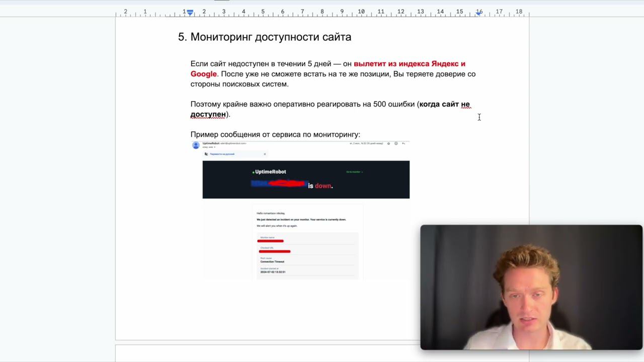This screenshot has width=644, height=362.
Task: Close the translate-to-Russian banner
Action: (265, 154)
